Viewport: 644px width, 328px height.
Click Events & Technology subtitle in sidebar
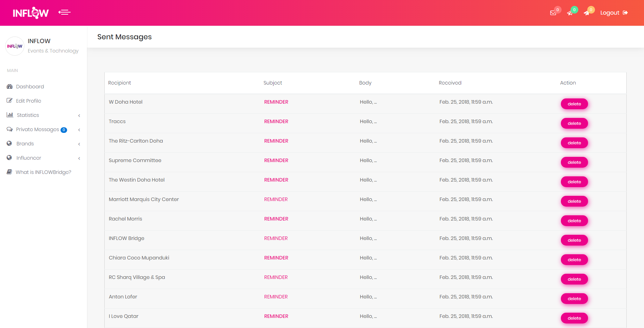pyautogui.click(x=53, y=51)
